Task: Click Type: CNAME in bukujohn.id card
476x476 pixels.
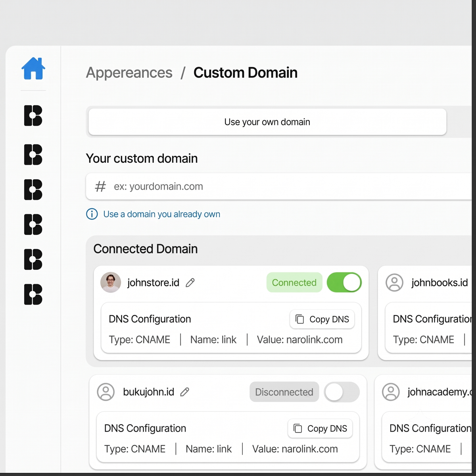Action: (x=135, y=449)
